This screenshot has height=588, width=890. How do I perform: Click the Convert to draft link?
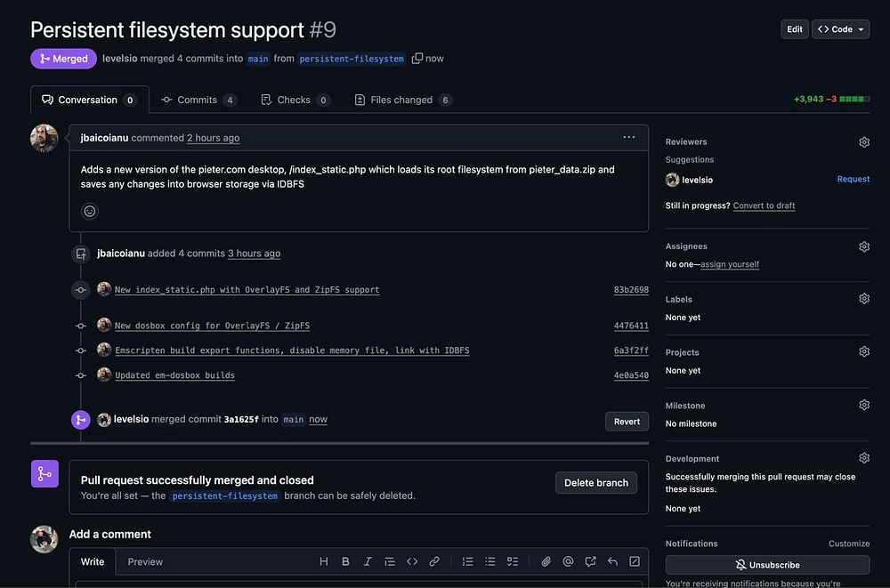(x=764, y=205)
